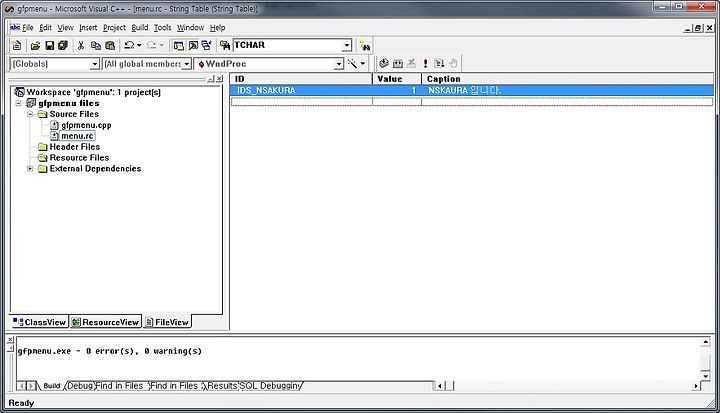Switch to the ClassView tab

pos(39,322)
